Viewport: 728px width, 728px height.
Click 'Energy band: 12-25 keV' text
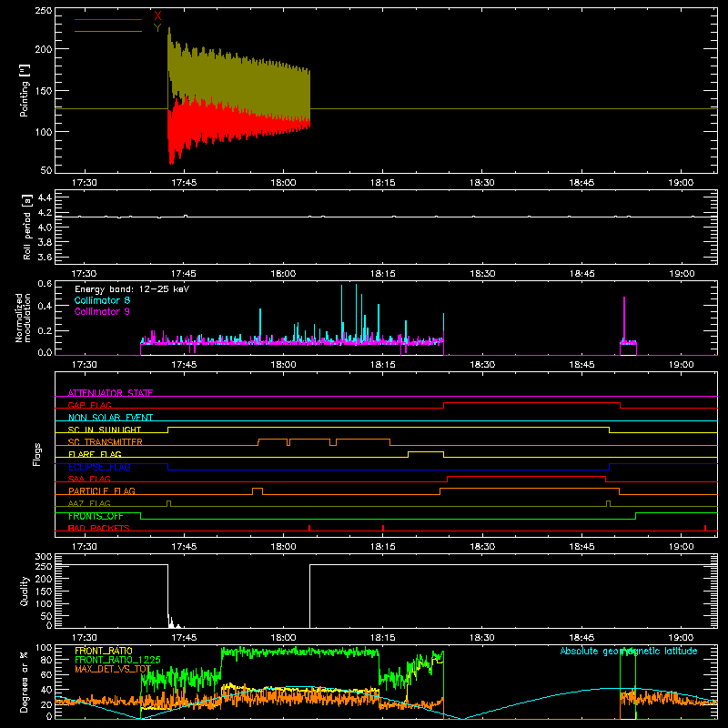[x=132, y=289]
